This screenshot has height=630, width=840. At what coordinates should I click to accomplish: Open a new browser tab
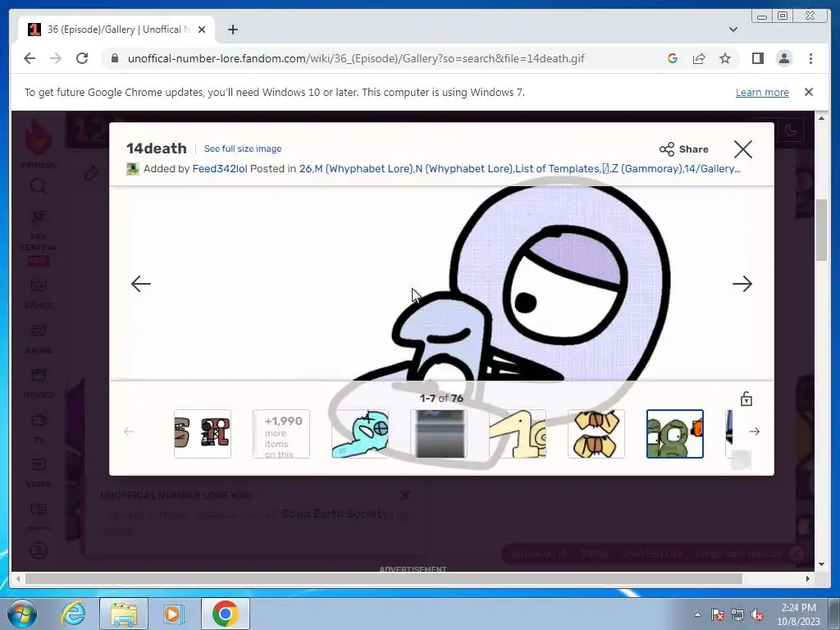click(x=232, y=30)
